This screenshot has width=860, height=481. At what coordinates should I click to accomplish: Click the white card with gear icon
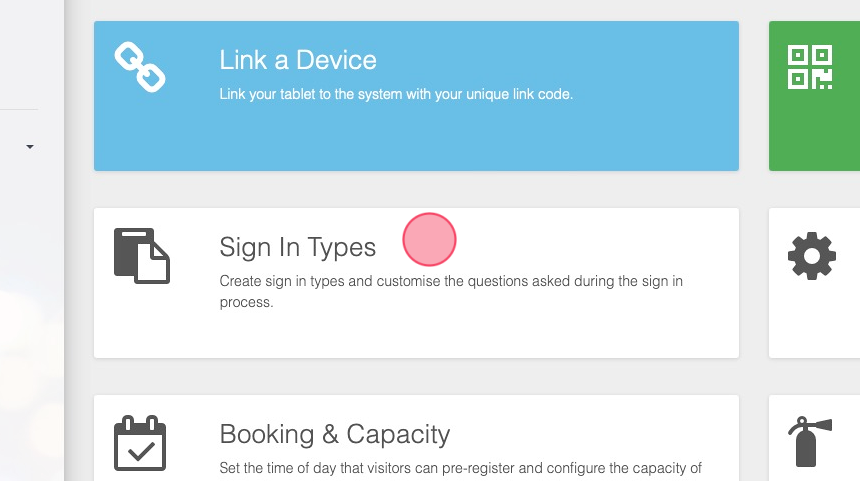click(x=814, y=283)
